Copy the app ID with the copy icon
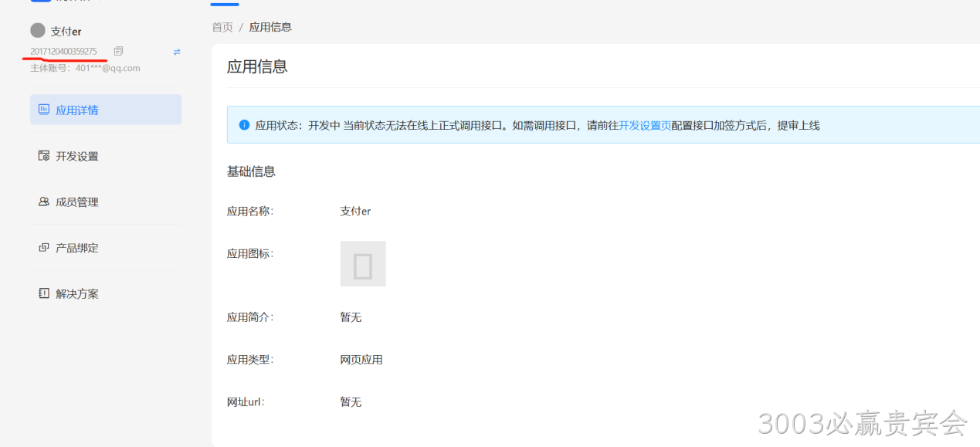Screen dimensions: 980x447 coord(118,51)
